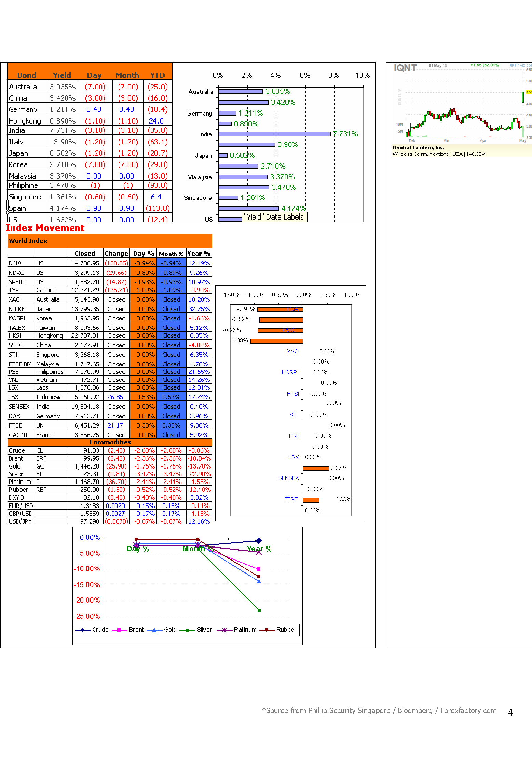Click Gold legend entry
Viewport: 532px width, 777px height.
pyautogui.click(x=162, y=630)
